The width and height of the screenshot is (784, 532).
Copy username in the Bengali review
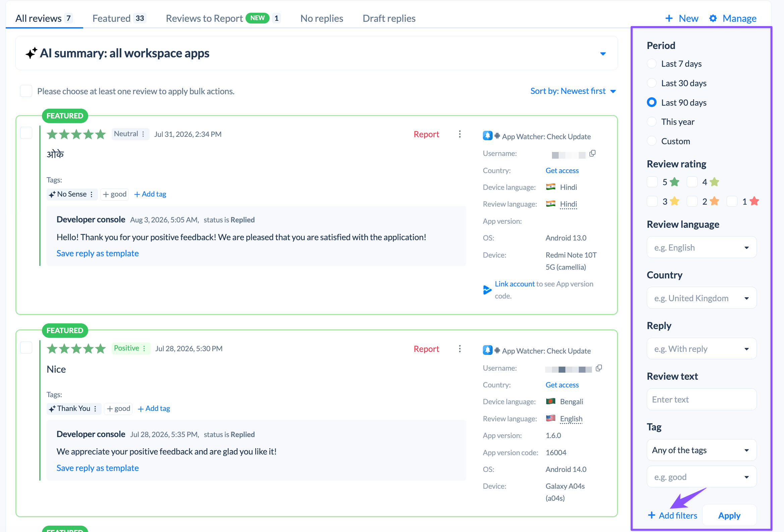tap(599, 368)
